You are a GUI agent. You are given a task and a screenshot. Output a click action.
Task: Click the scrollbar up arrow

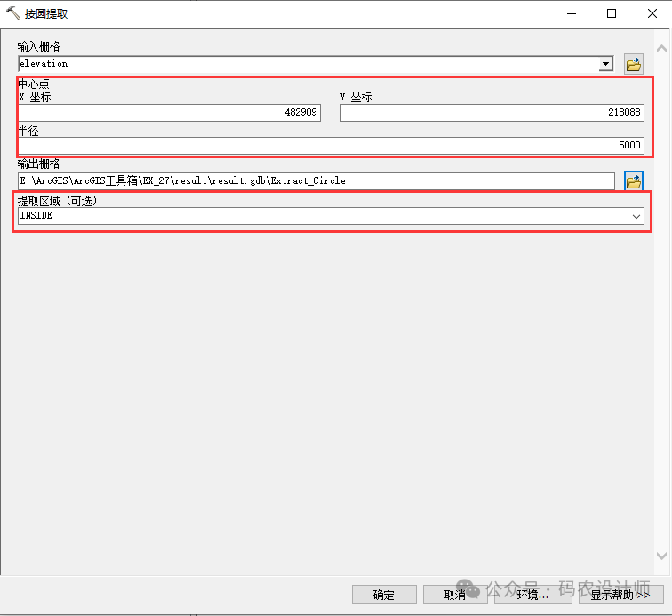662,48
